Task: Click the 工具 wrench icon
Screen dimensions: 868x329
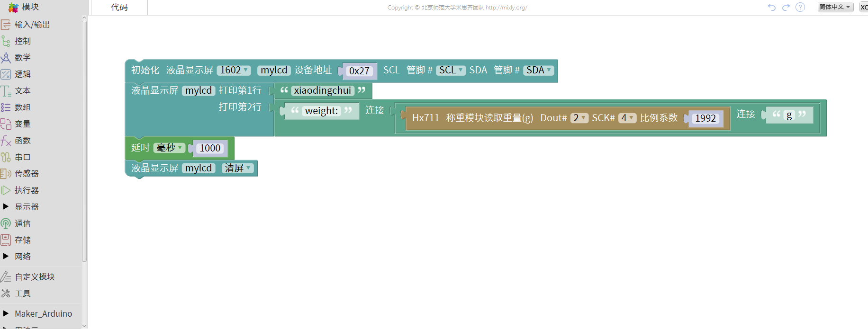Action: click(x=6, y=293)
